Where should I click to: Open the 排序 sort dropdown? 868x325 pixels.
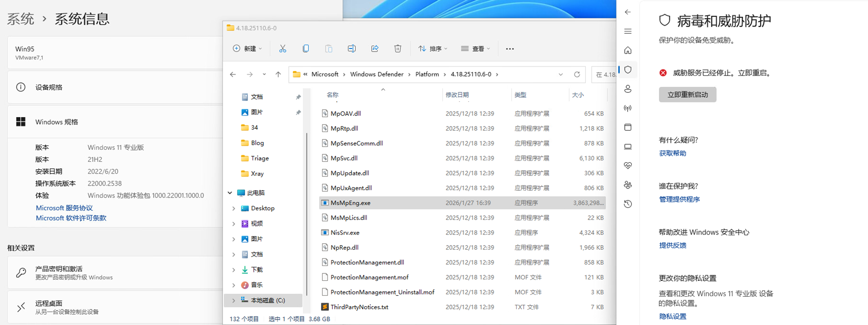[x=433, y=49]
